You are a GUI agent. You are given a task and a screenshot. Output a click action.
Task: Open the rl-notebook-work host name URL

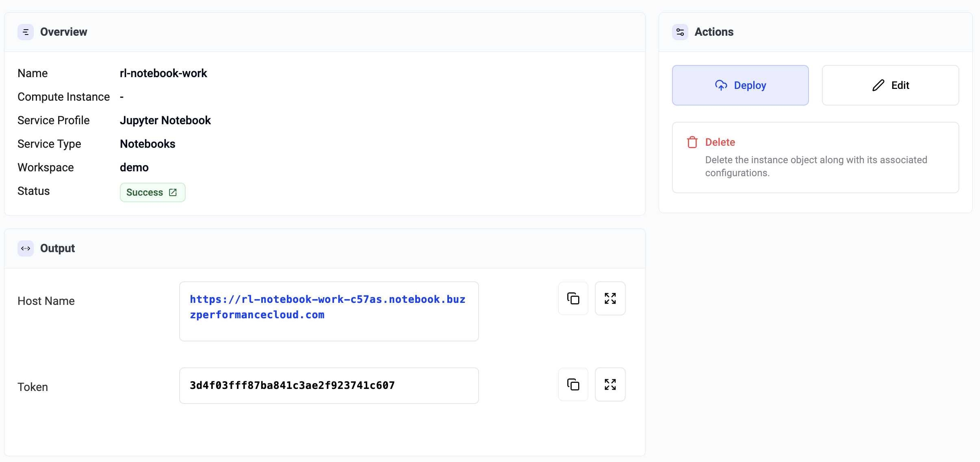coord(327,307)
